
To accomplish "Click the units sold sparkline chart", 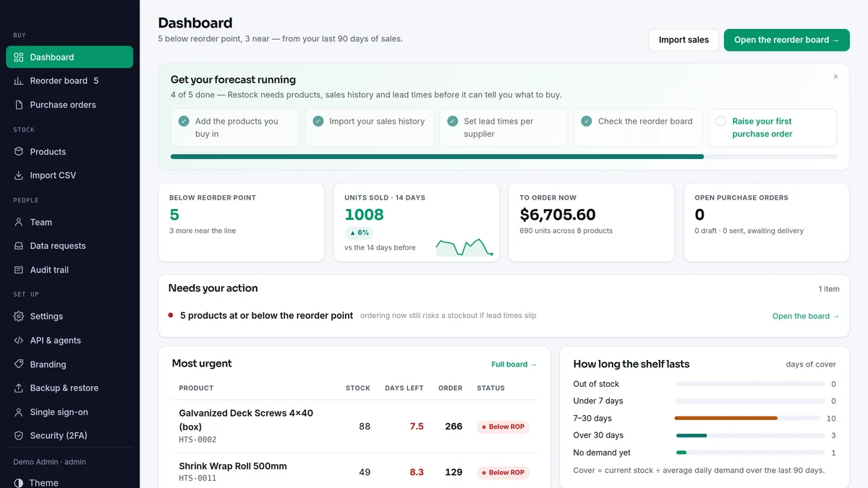I will coord(464,246).
